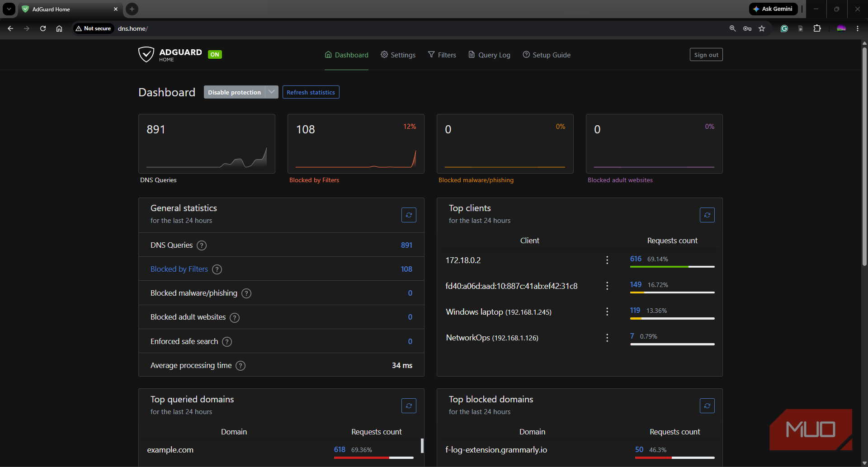The height and width of the screenshot is (467, 868).
Task: Click the 618 example.com requests count
Action: coord(340,450)
